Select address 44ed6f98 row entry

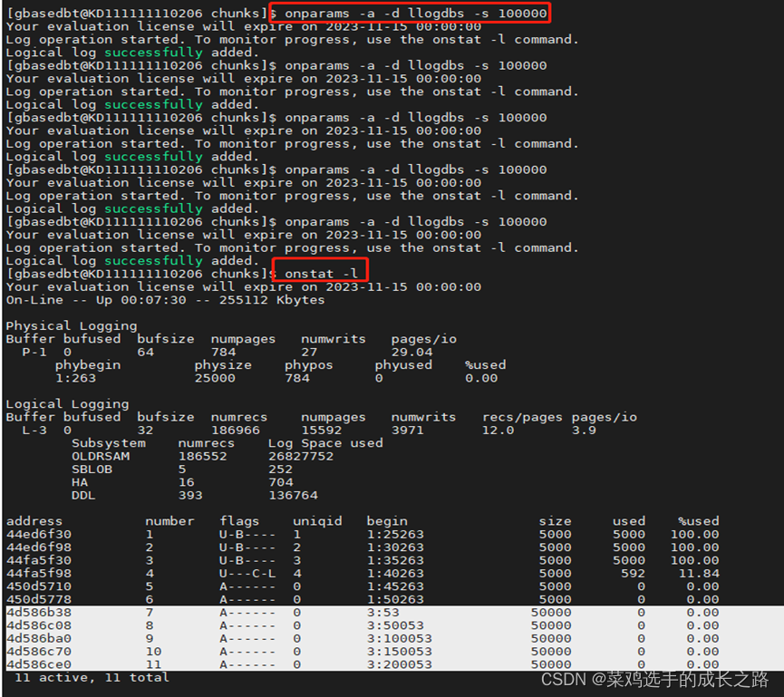tap(39, 547)
